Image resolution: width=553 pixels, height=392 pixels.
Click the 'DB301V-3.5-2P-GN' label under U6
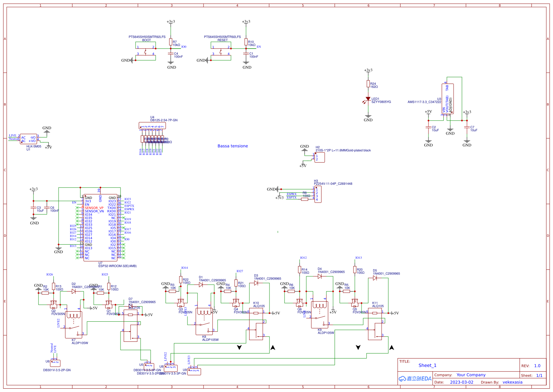tap(57, 370)
